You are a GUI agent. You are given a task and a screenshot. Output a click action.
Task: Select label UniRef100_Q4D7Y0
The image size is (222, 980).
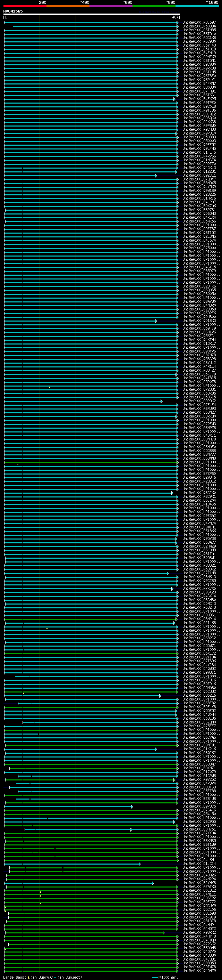coord(199,952)
